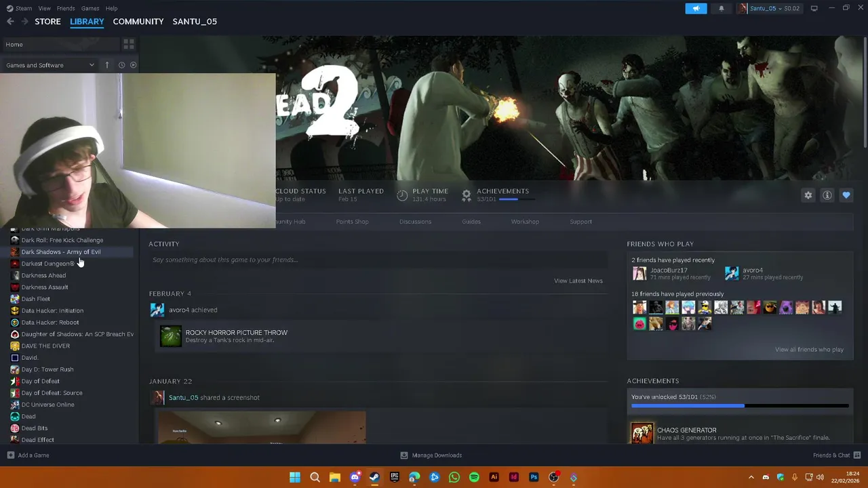Click View Latest News
868x488 pixels.
[578, 281]
